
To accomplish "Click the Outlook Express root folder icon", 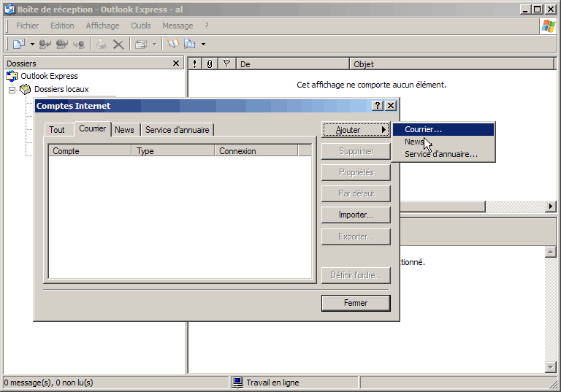I will point(12,76).
